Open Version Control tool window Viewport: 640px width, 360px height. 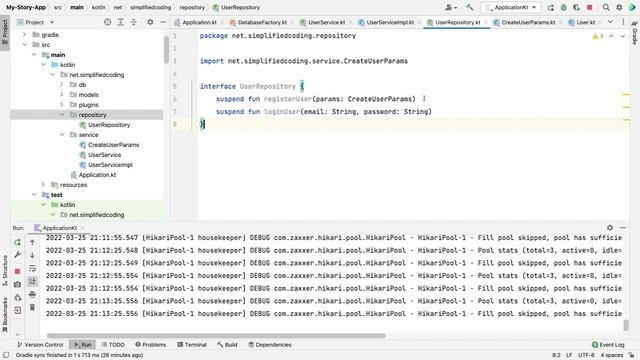[40, 344]
